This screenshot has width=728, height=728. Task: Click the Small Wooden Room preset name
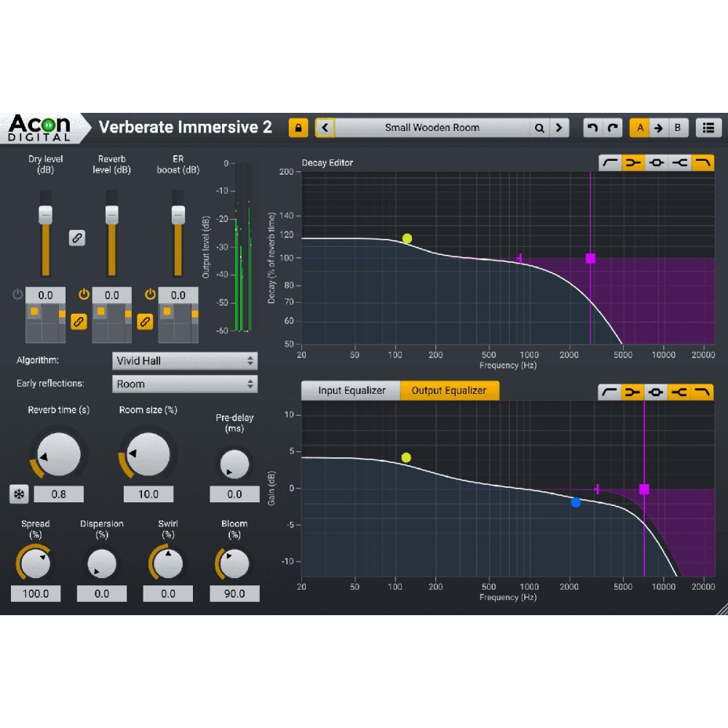[432, 127]
